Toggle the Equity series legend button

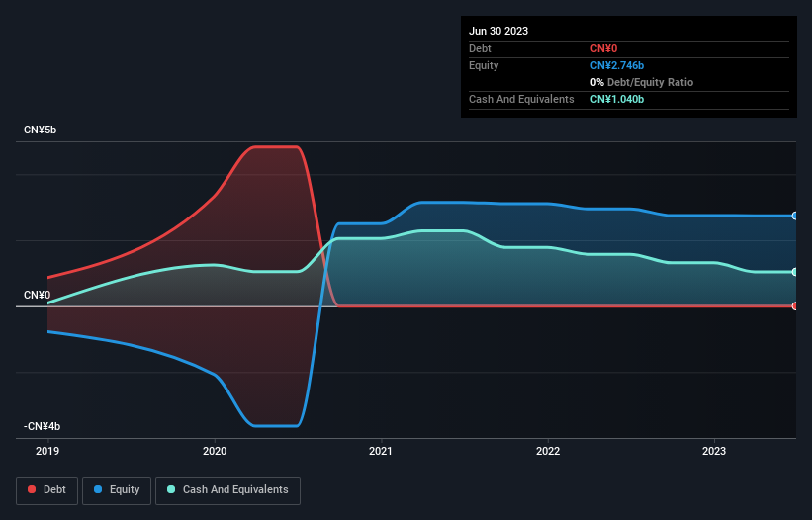[x=117, y=490]
